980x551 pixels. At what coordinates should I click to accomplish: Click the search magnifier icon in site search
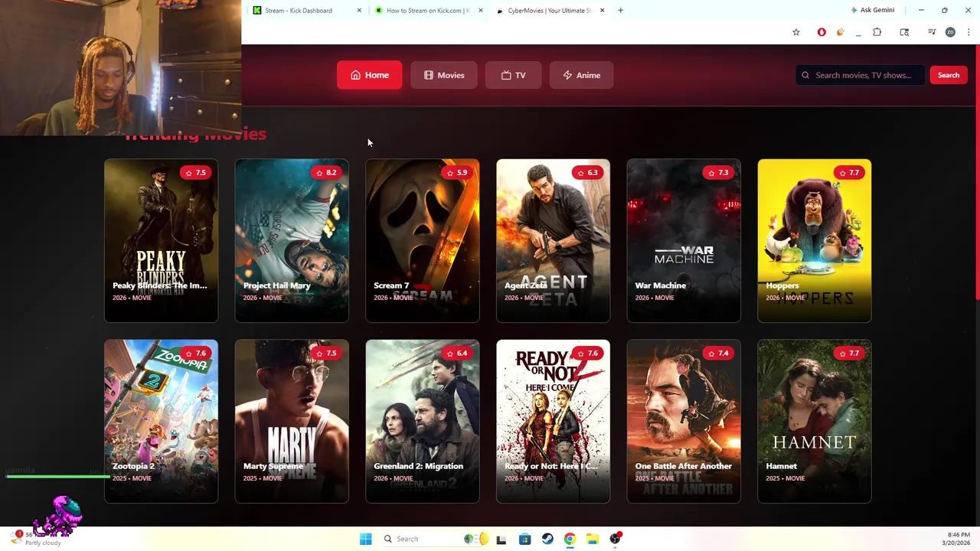click(x=805, y=75)
